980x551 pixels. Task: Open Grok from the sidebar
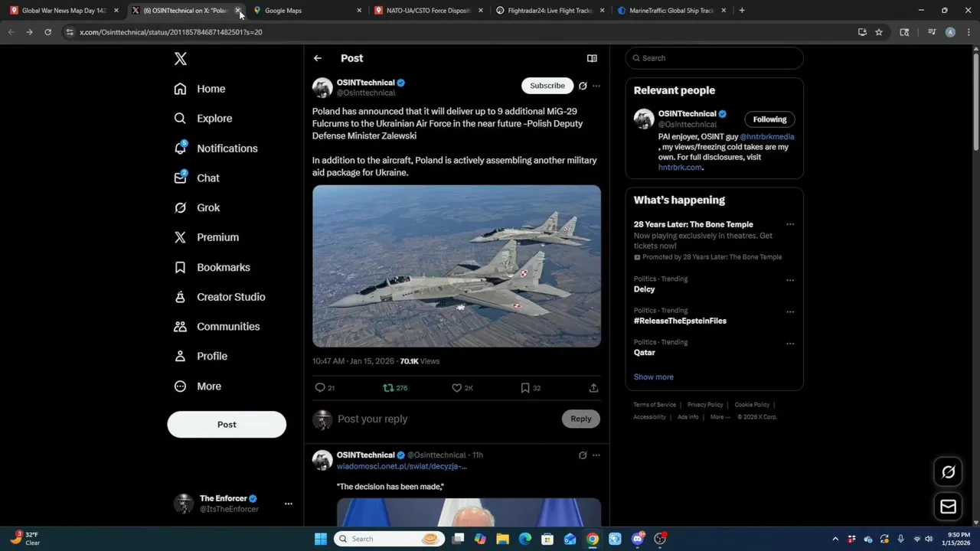click(x=196, y=207)
